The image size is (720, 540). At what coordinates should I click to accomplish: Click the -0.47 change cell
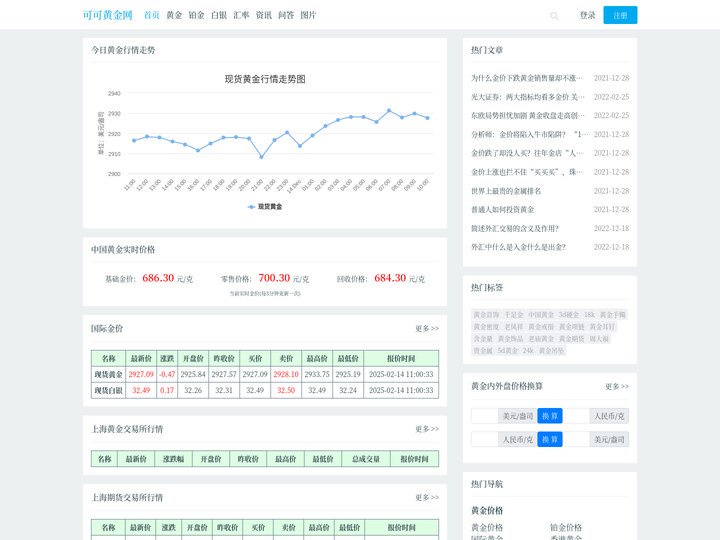pyautogui.click(x=167, y=374)
